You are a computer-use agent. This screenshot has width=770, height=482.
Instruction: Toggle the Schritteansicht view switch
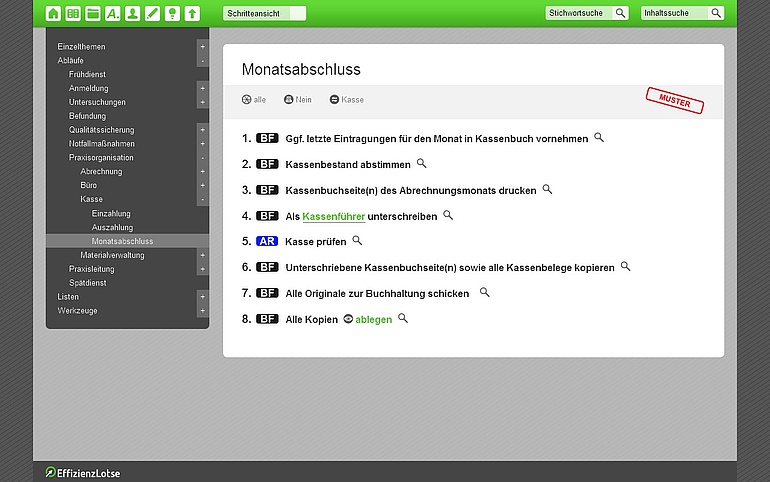pyautogui.click(x=264, y=13)
